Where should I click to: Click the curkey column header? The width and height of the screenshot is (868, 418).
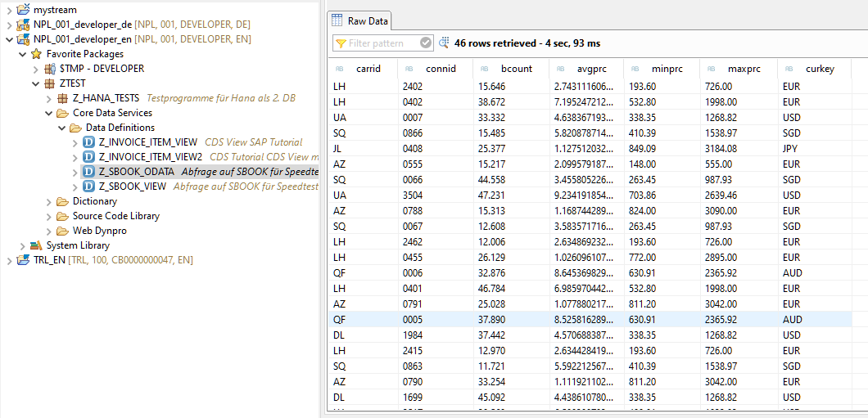(819, 69)
